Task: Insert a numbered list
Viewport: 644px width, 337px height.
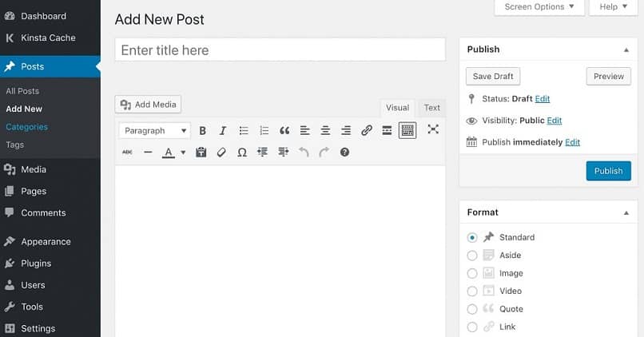Action: click(x=264, y=130)
